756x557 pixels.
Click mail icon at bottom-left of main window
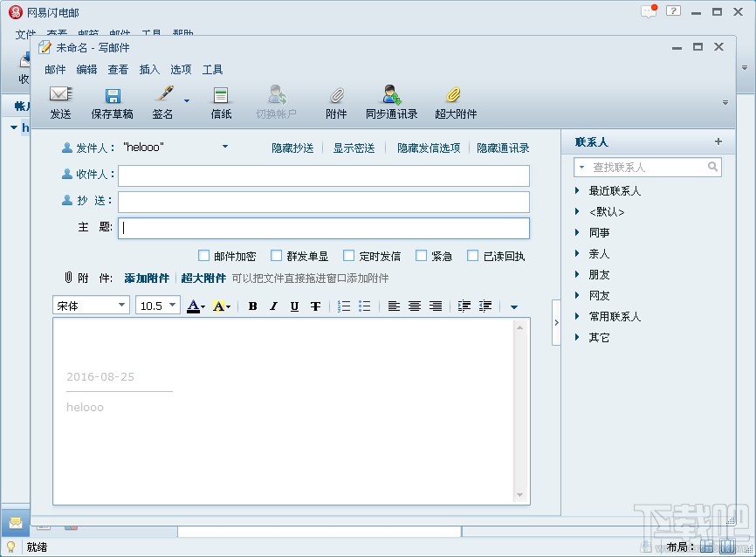pos(16,523)
